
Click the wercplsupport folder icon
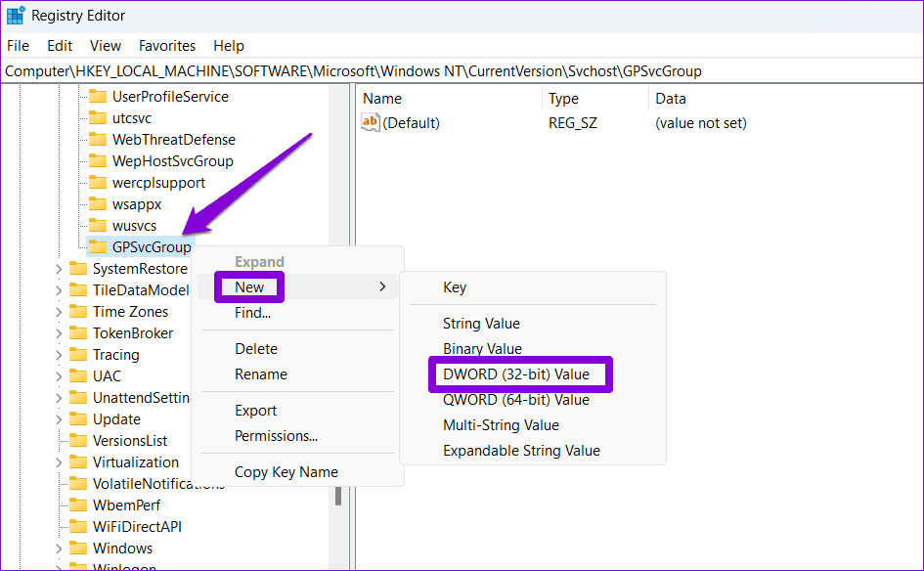click(99, 183)
